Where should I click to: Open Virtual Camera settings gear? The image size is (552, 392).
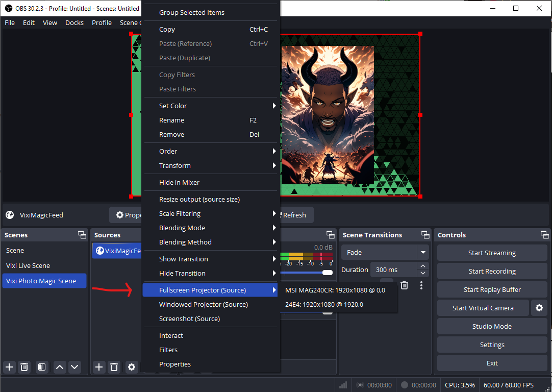point(539,308)
